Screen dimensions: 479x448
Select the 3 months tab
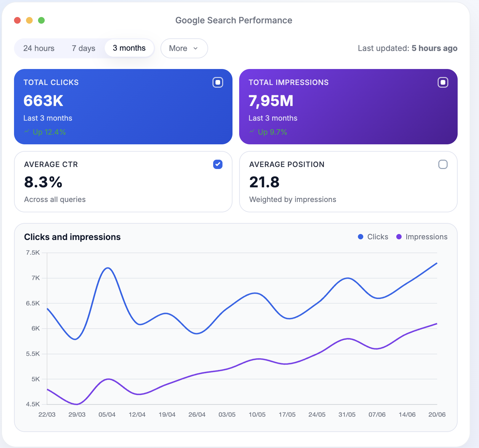129,48
